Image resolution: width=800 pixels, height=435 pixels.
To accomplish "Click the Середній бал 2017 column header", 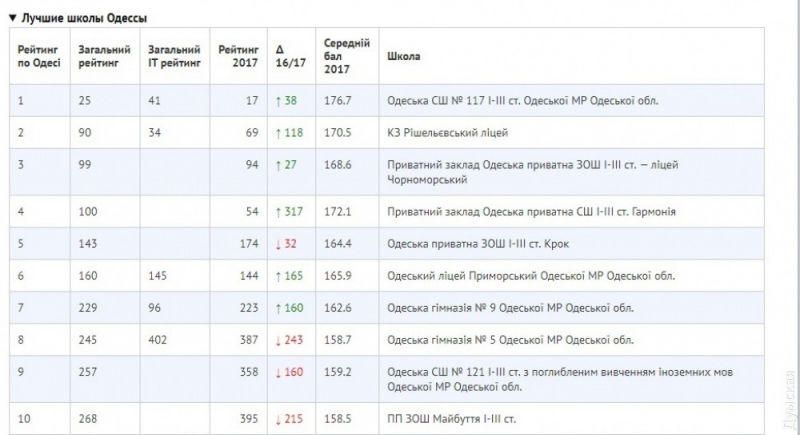I will point(346,56).
